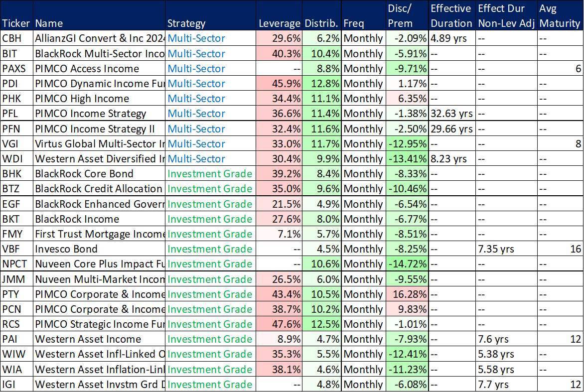Click the VGI ticker cell

click(16, 143)
